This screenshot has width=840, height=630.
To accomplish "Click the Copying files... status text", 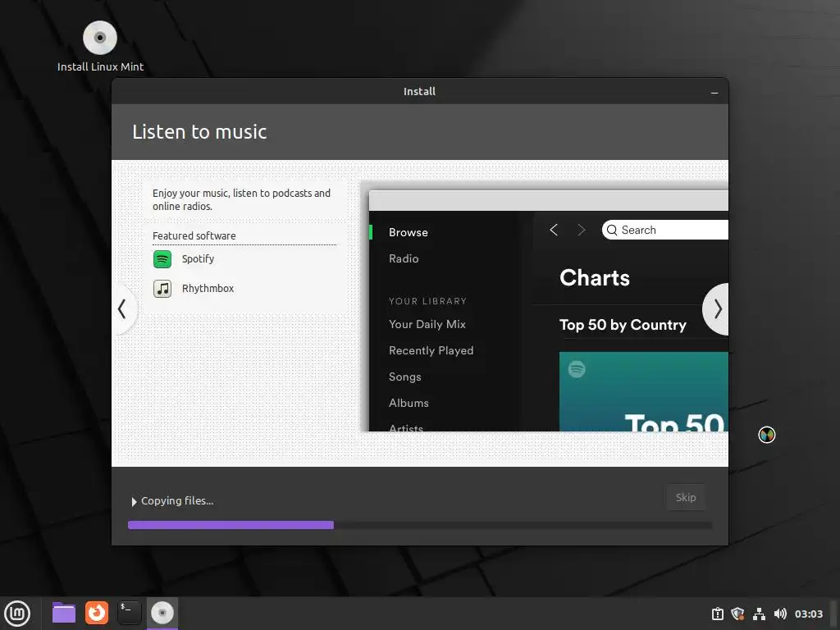I will [x=177, y=501].
